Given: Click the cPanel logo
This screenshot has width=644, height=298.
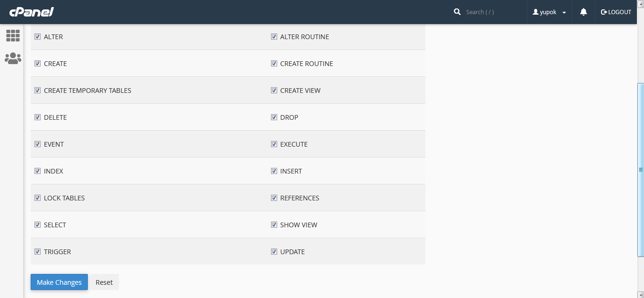Looking at the screenshot, I should pos(31,12).
